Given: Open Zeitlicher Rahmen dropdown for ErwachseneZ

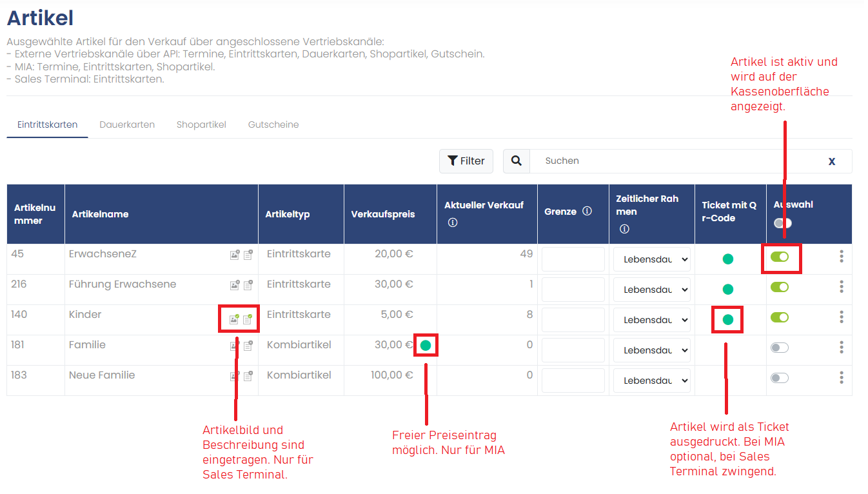Looking at the screenshot, I should coord(651,259).
